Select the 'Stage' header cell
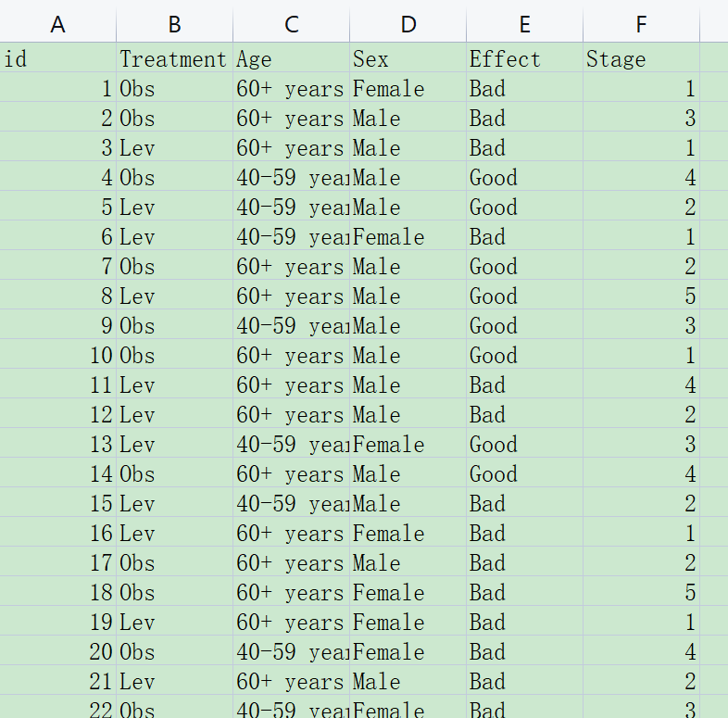The height and width of the screenshot is (718, 728). (641, 59)
